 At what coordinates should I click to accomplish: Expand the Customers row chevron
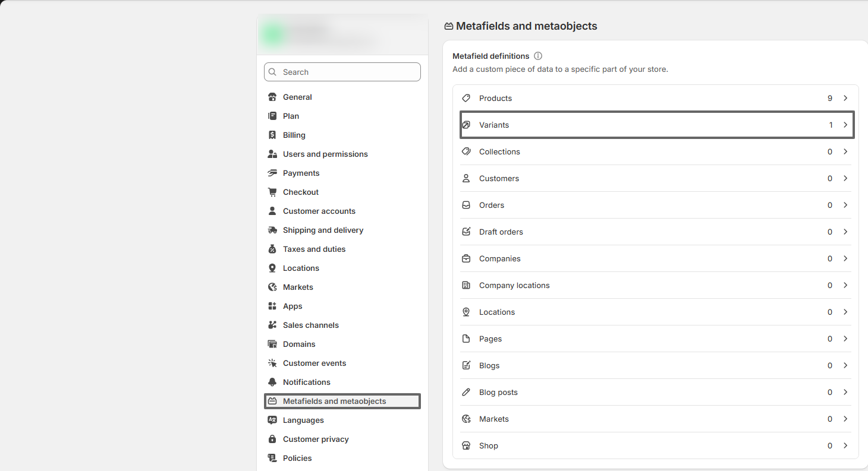[x=845, y=179]
